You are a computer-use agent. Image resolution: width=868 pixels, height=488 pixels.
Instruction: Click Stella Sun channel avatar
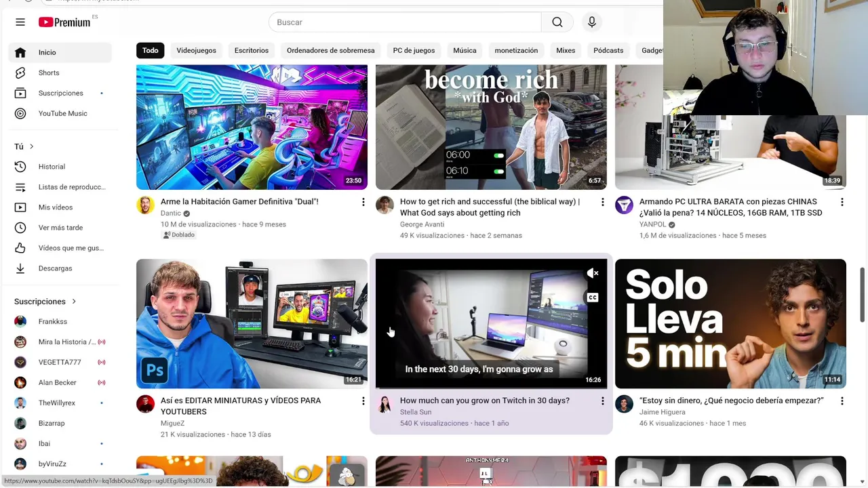coord(384,404)
